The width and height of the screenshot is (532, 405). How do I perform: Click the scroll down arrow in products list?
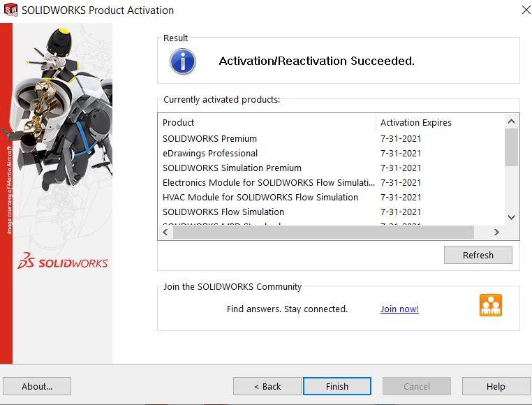point(511,217)
